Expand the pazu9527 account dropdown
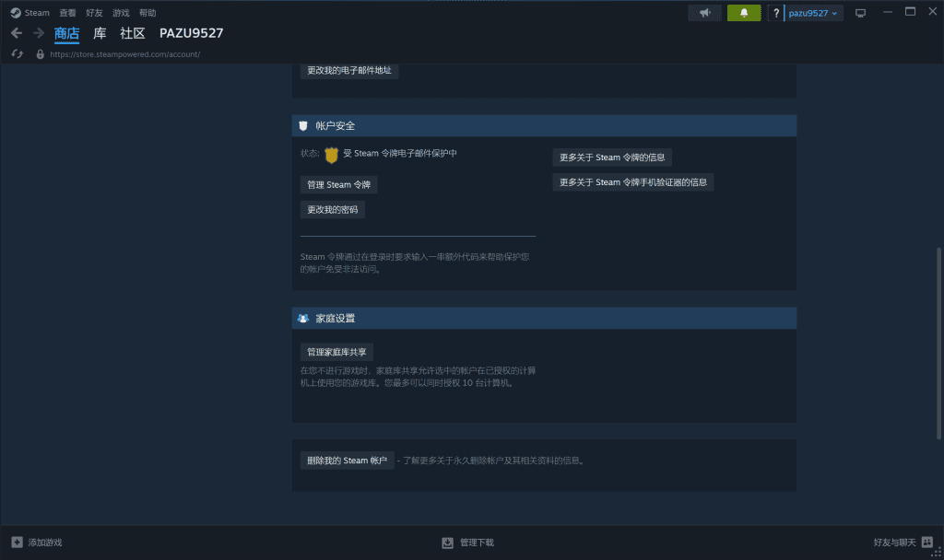Screen dimensions: 944x560 813,13
